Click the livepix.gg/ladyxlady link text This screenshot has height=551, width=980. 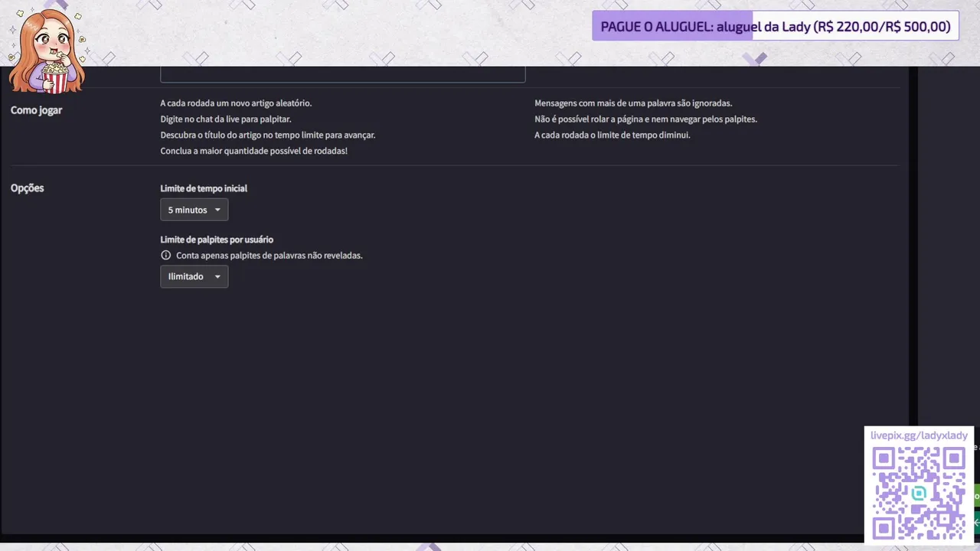919,435
